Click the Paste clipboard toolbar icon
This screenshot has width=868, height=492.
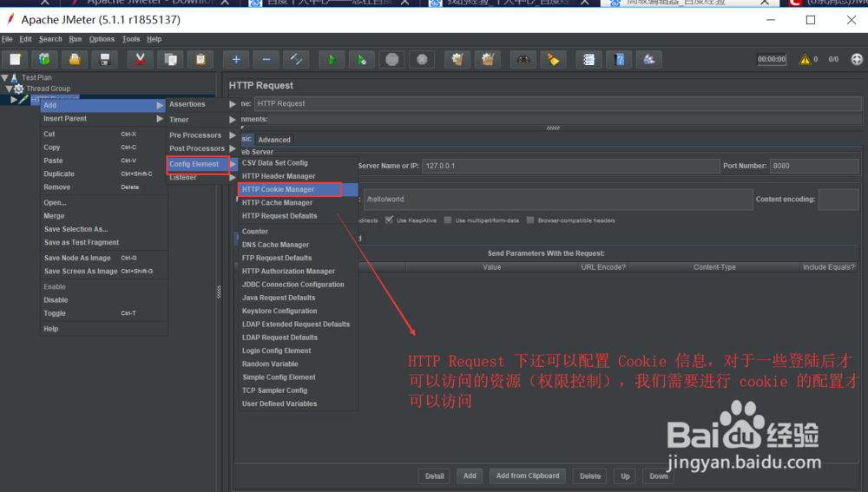(x=201, y=59)
